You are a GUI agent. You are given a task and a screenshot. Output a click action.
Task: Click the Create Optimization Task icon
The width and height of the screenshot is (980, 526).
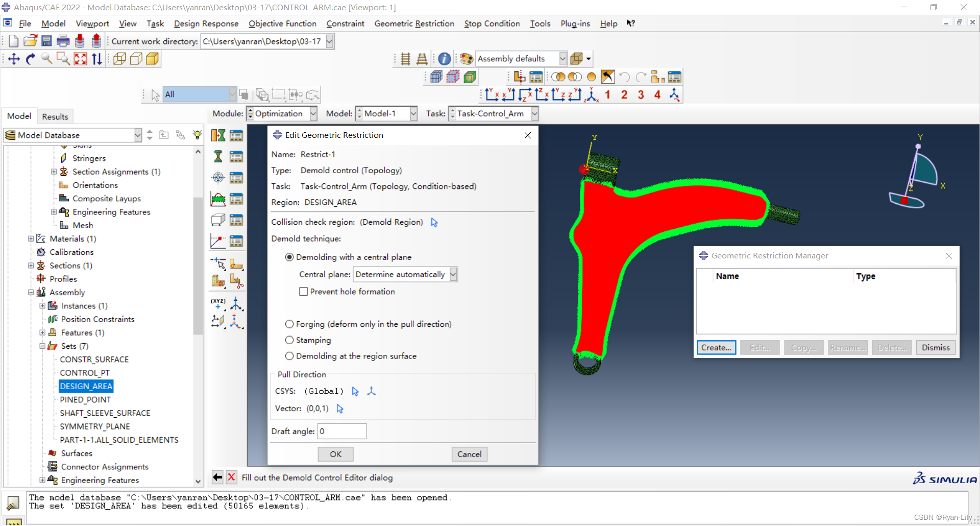[x=218, y=135]
